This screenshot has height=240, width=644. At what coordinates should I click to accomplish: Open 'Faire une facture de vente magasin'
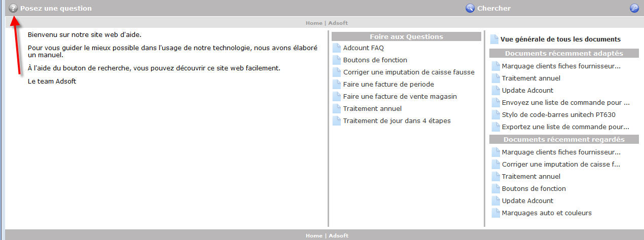[400, 97]
